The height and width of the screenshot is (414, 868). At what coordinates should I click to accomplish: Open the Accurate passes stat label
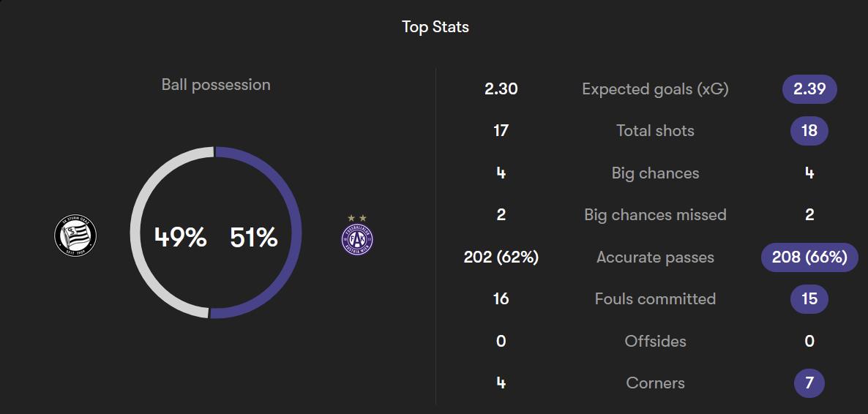655,257
